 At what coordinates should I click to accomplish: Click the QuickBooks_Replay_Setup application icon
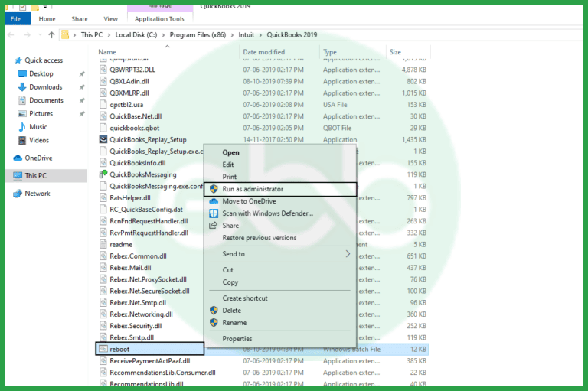point(103,139)
